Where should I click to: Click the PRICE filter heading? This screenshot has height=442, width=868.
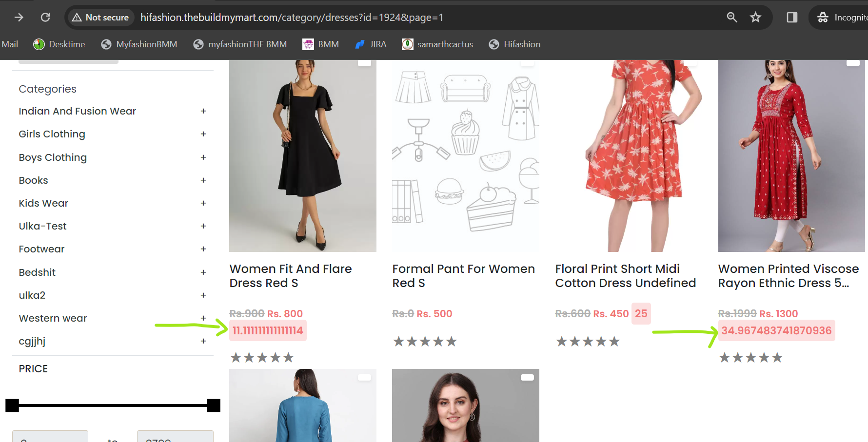33,369
